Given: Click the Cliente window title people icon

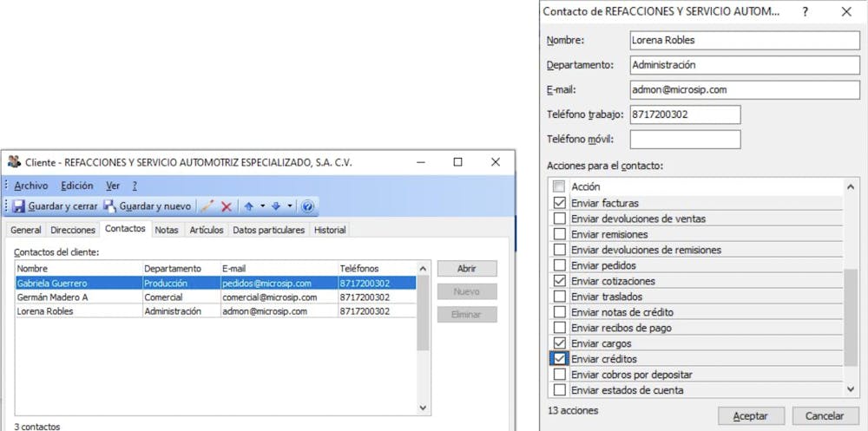Looking at the screenshot, I should pos(14,162).
